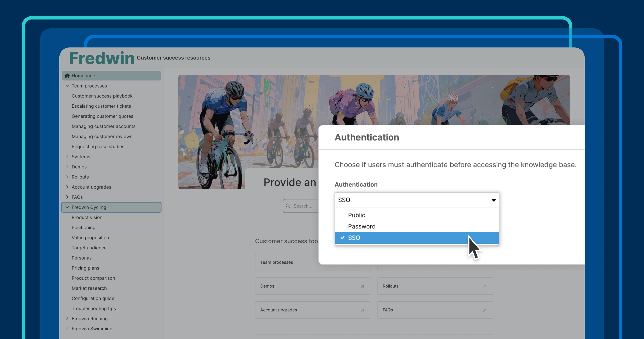
Task: Go to the Pricing plans page
Action: click(85, 268)
